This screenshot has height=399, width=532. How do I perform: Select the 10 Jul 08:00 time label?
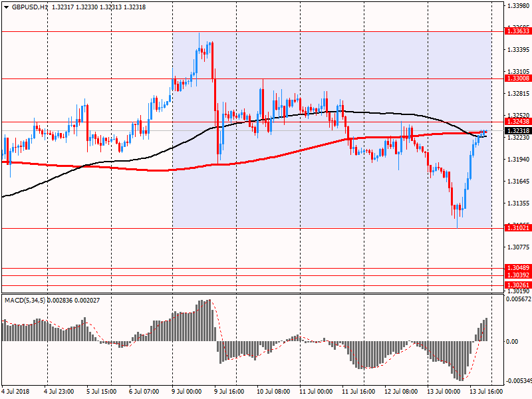coord(273,392)
